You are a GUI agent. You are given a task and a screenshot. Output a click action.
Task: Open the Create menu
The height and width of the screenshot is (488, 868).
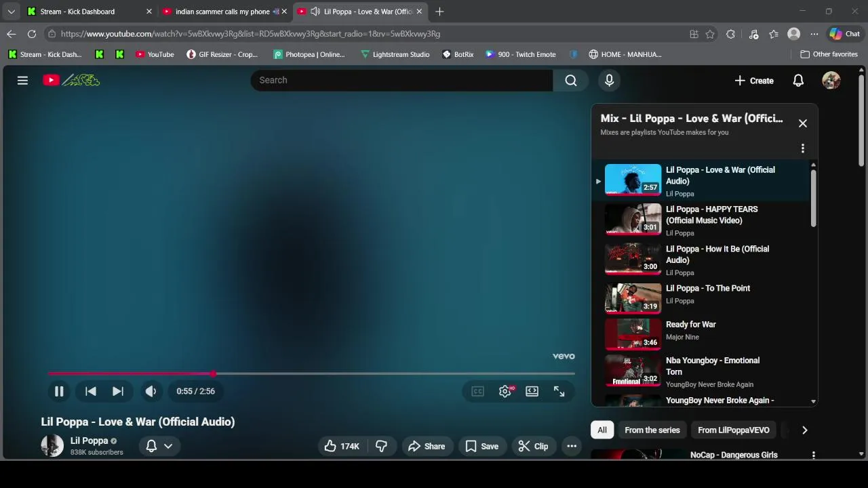(754, 80)
